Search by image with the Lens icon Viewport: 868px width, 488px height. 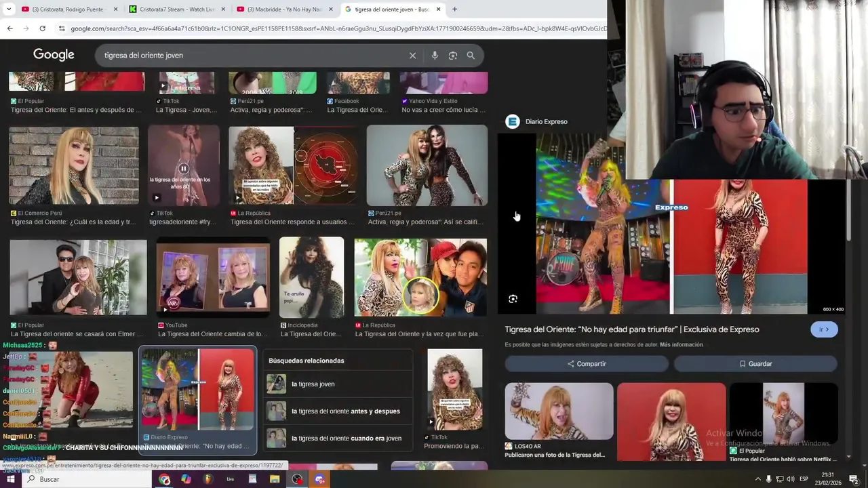point(453,56)
